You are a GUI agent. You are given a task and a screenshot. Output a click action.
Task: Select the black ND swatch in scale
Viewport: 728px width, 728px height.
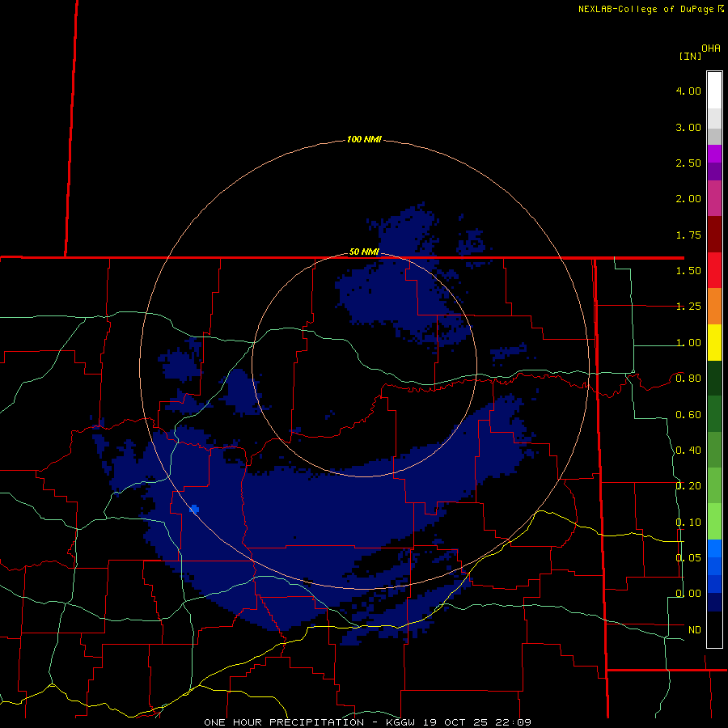click(x=714, y=629)
